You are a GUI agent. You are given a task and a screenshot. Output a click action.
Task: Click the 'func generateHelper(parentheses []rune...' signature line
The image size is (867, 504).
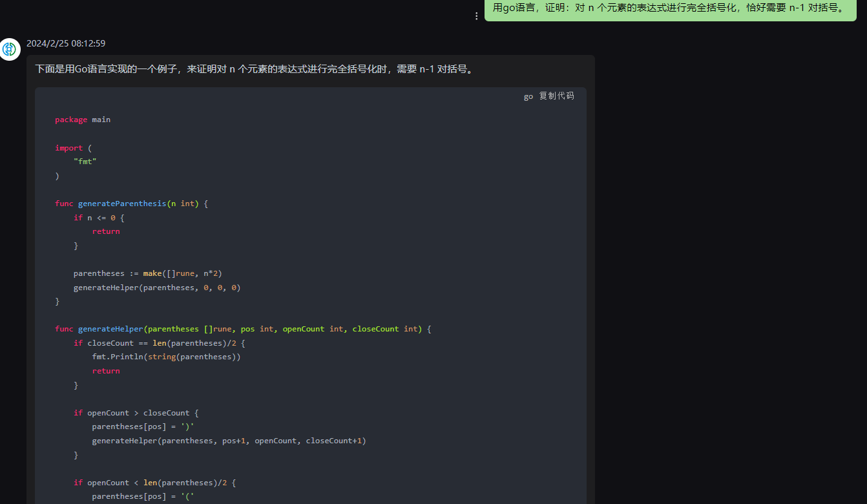pyautogui.click(x=243, y=329)
